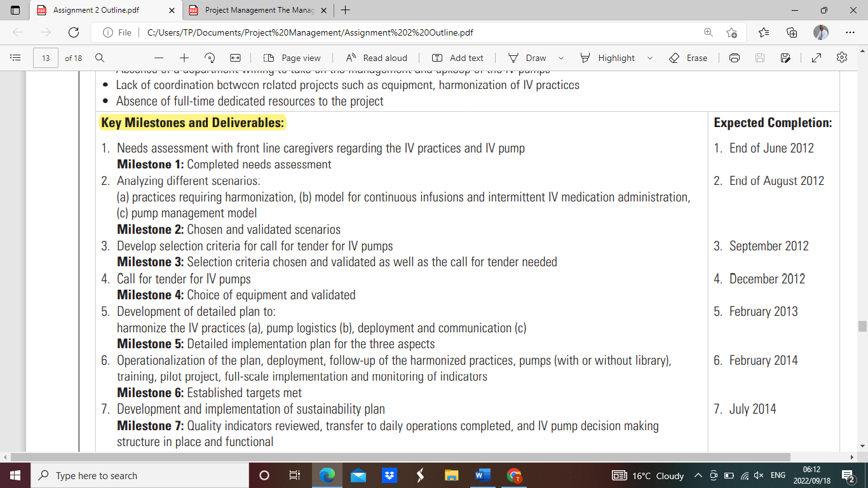Expand the Highlight color options chevron

pos(649,58)
